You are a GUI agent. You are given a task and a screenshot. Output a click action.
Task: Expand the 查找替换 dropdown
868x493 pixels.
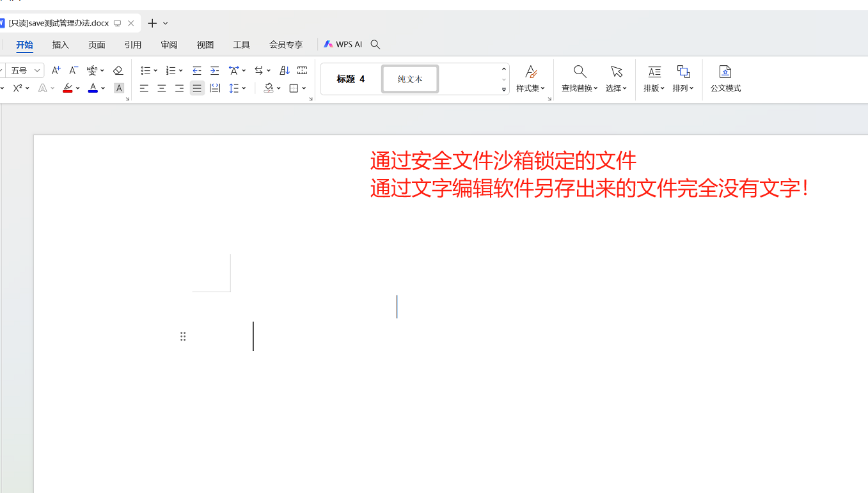580,88
